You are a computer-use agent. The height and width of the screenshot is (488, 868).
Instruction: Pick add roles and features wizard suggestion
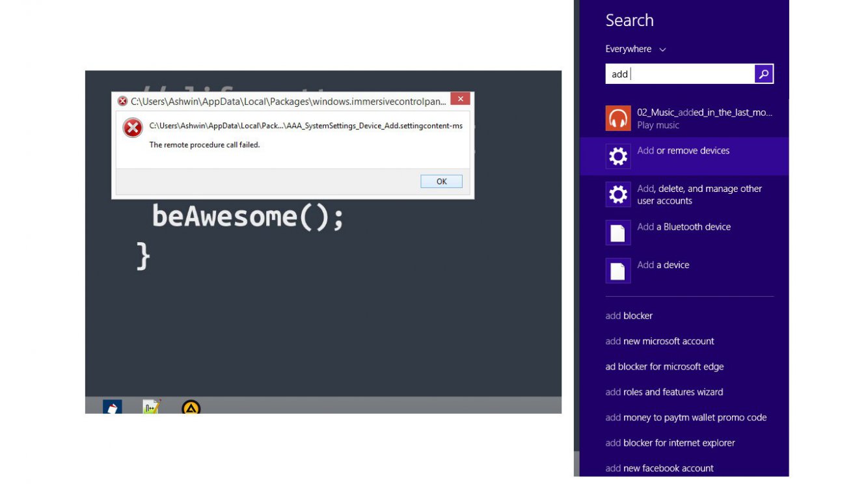[x=664, y=392]
